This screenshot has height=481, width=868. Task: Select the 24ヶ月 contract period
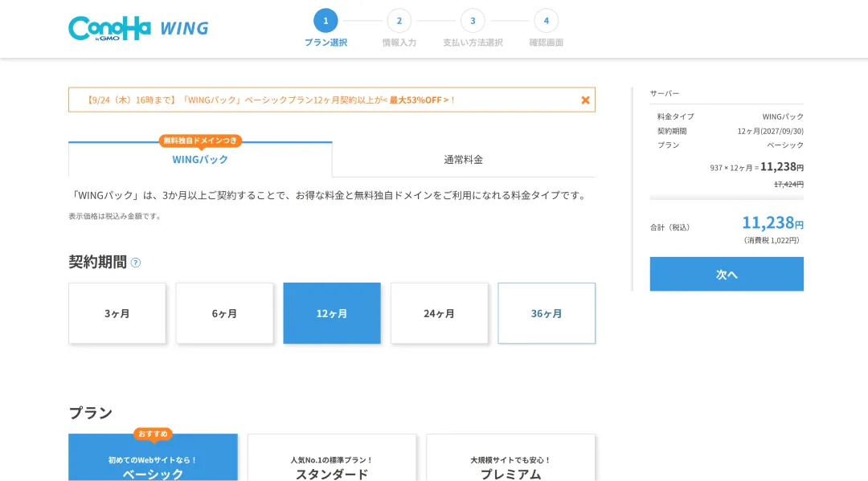tap(439, 313)
